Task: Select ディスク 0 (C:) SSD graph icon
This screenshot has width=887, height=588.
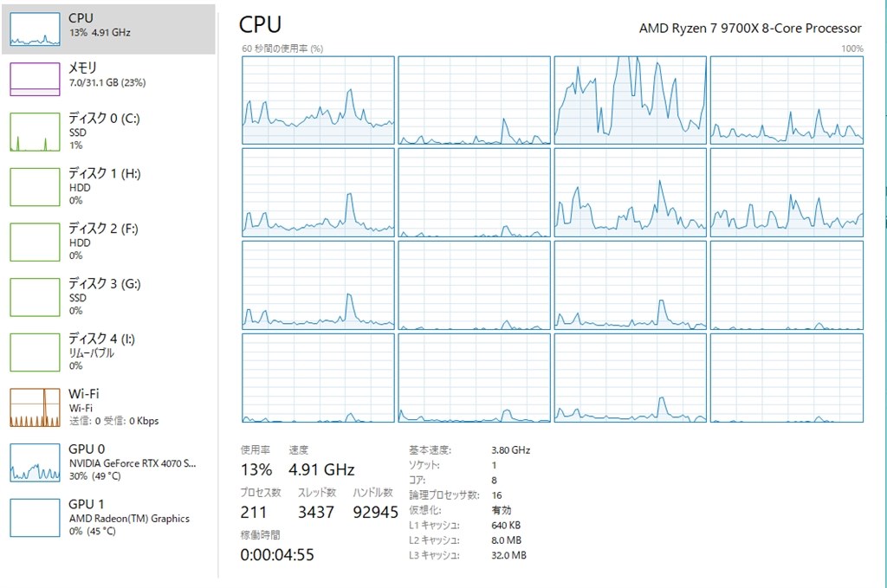Action: coord(35,132)
